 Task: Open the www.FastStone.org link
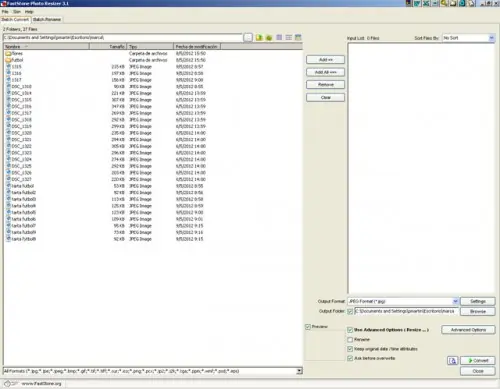(x=42, y=384)
